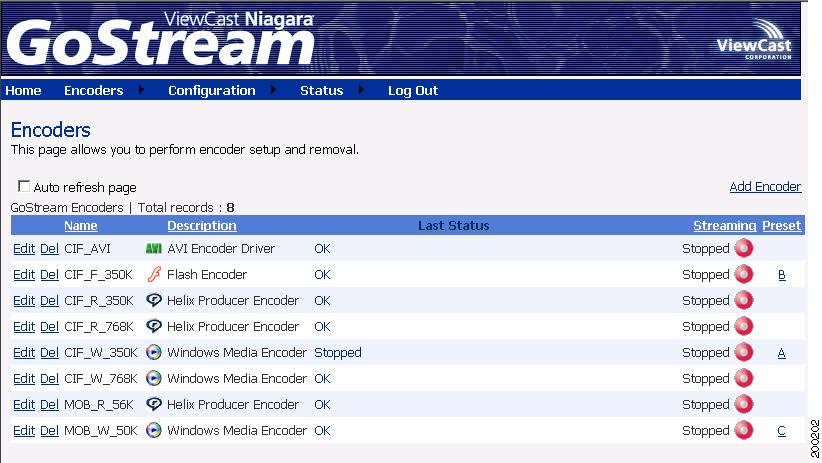Expand the Status menu arrow

pos(361,90)
